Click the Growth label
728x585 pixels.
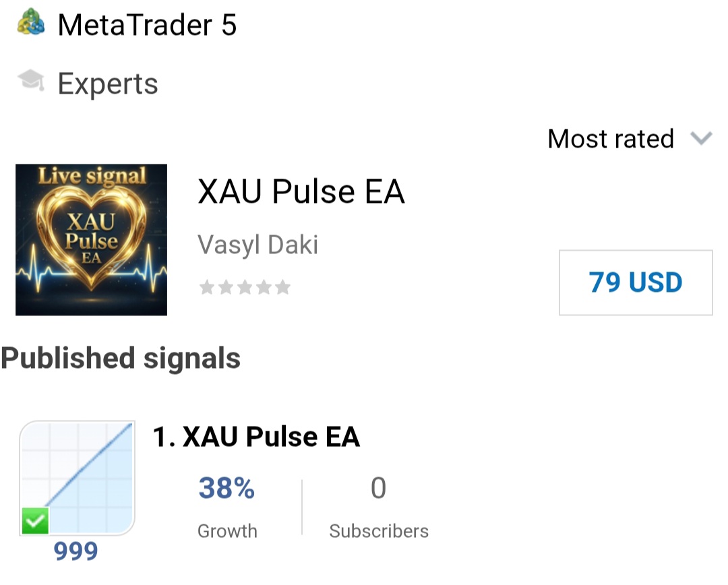(227, 531)
